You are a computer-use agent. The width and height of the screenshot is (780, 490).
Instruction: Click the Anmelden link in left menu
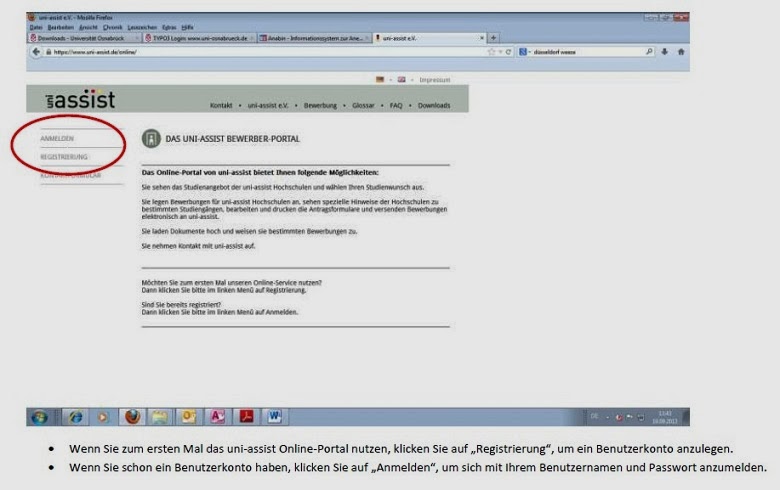tap(57, 138)
